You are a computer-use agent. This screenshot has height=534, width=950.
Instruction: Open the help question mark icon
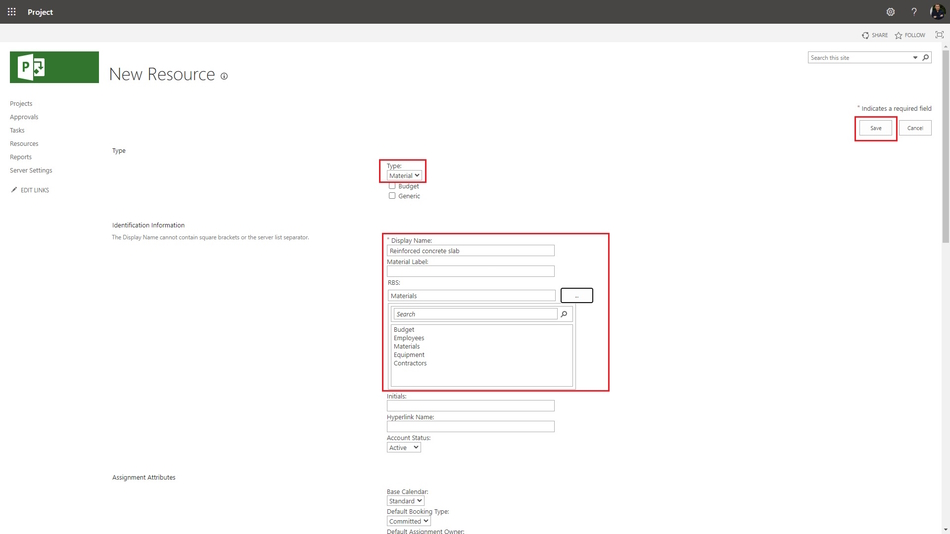[x=914, y=12]
